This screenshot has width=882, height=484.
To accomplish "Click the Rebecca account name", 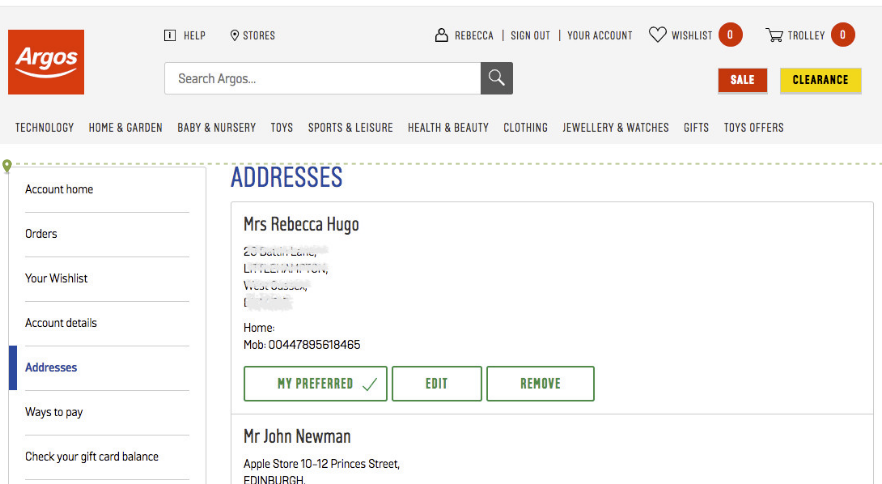I will pyautogui.click(x=474, y=35).
